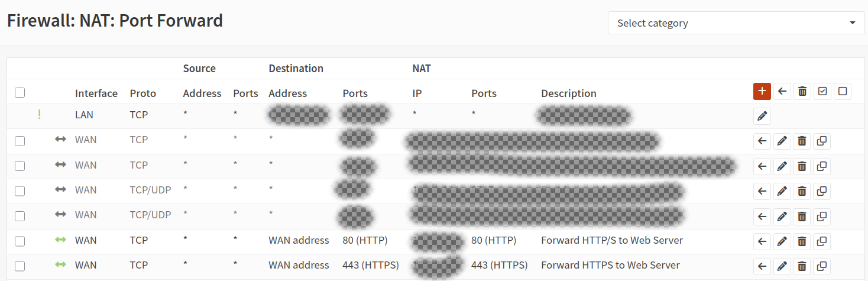Click the trash icon in the header toolbar
The width and height of the screenshot is (868, 281).
(x=802, y=91)
